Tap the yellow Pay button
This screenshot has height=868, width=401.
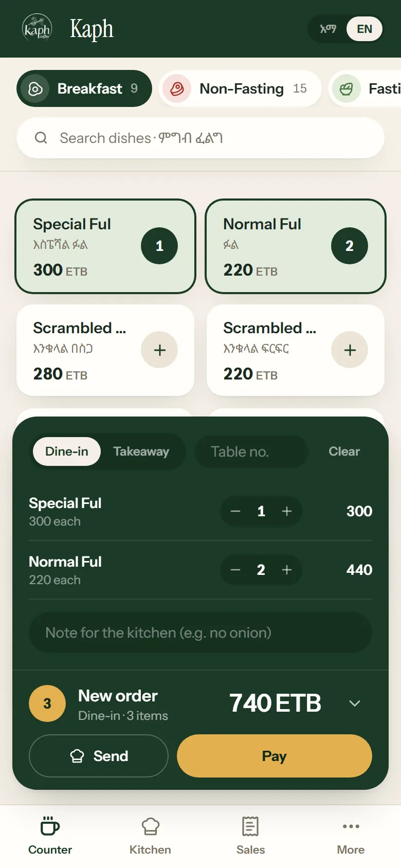pyautogui.click(x=275, y=756)
